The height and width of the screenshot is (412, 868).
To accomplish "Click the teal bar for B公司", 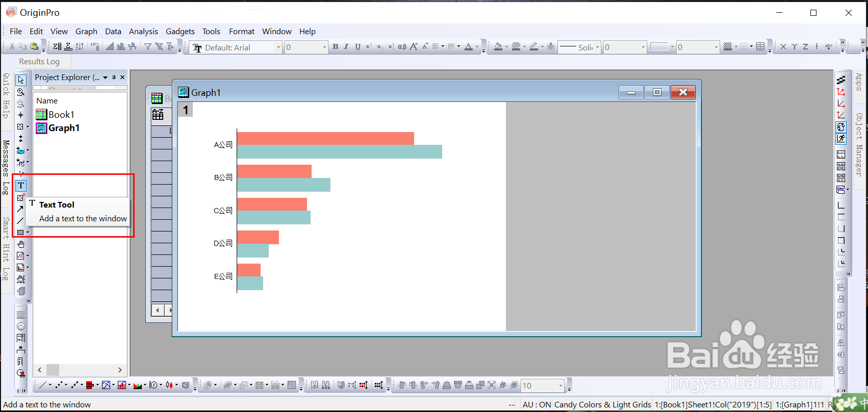I will tap(284, 185).
